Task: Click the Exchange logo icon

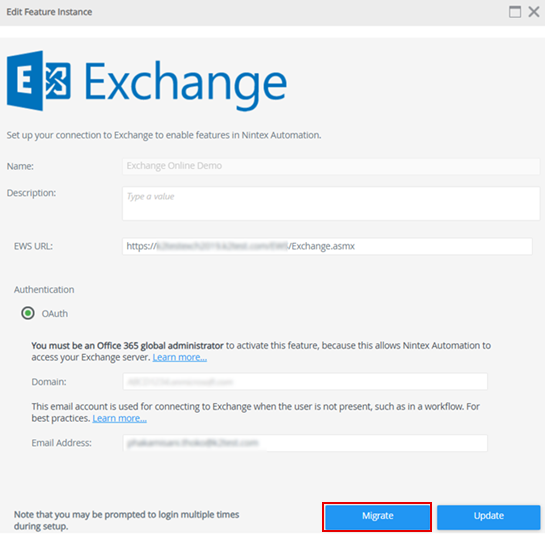Action: [39, 81]
